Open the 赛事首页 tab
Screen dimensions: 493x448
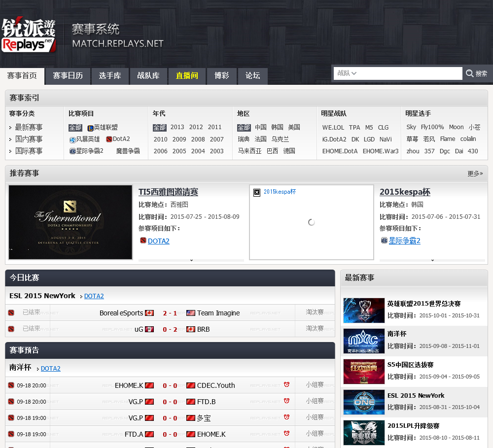[22, 76]
